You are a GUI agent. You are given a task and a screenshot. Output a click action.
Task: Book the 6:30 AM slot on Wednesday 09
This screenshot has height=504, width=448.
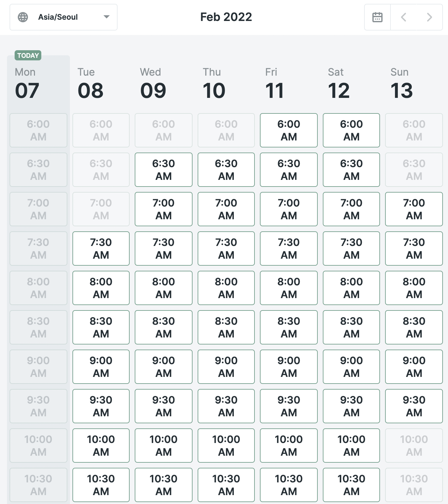[163, 169]
